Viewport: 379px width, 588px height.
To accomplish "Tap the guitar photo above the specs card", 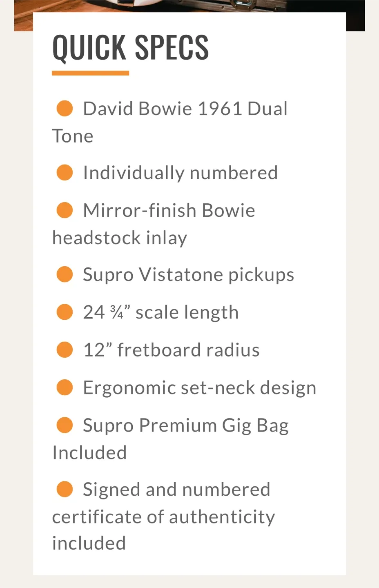I will [x=189, y=6].
